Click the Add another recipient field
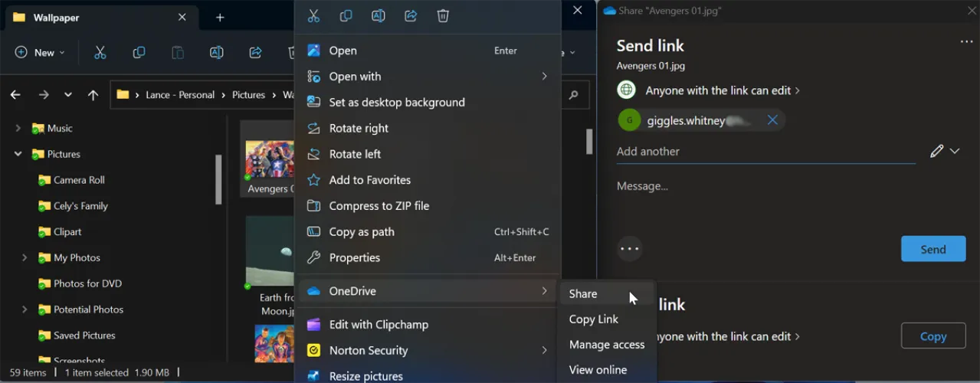This screenshot has height=383, width=980. 765,152
